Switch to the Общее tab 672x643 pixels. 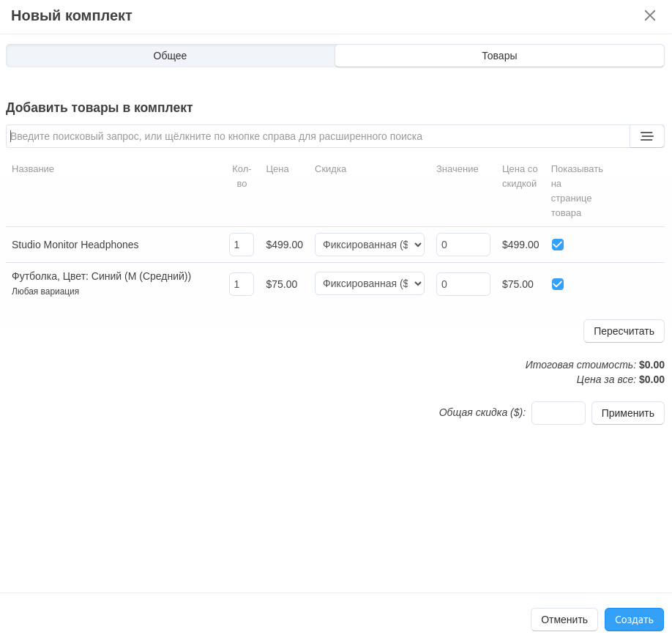point(170,56)
